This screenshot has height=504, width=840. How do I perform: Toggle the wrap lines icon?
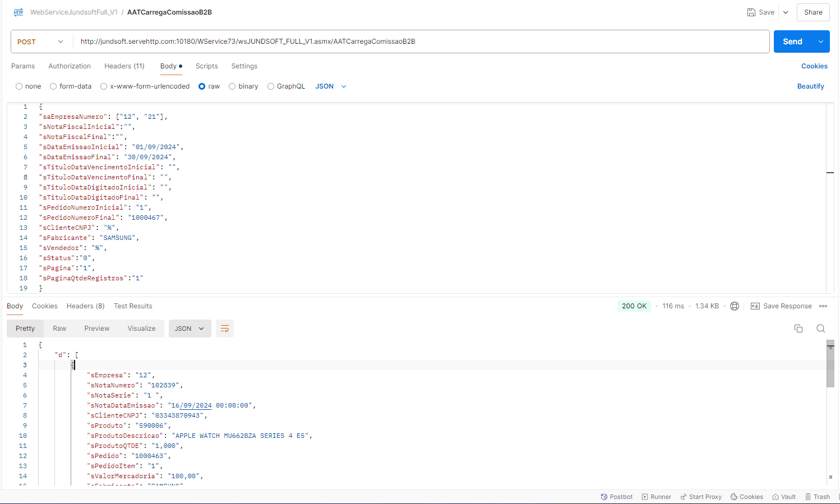point(225,329)
